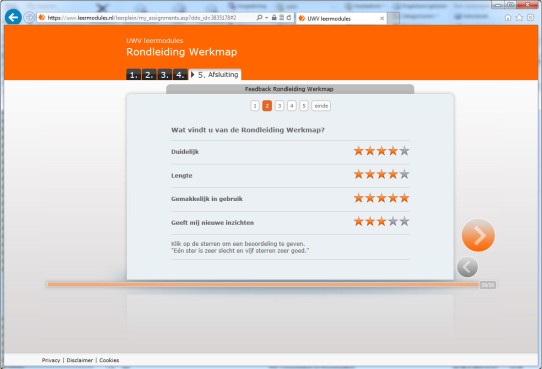542x369 pixels.
Task: Open the address bar search magnifier
Action: click(259, 18)
